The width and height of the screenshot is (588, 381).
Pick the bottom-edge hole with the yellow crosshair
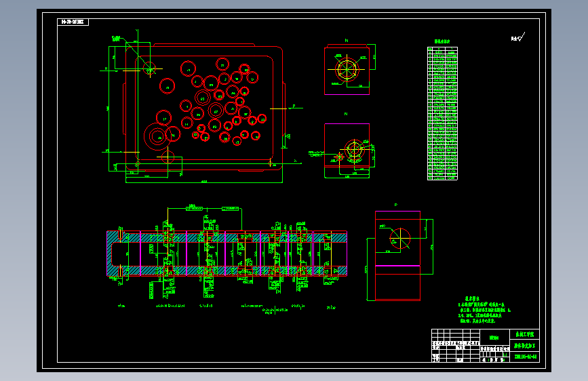[168, 157]
